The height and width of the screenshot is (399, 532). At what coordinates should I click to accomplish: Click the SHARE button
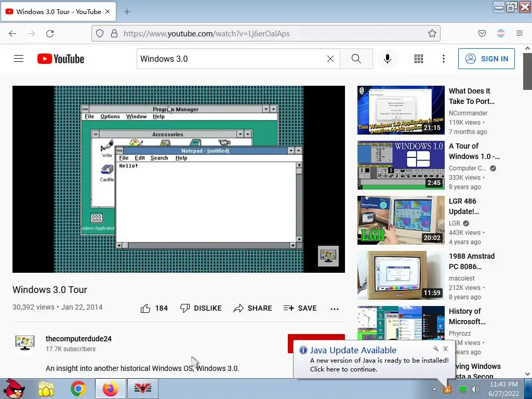(253, 308)
